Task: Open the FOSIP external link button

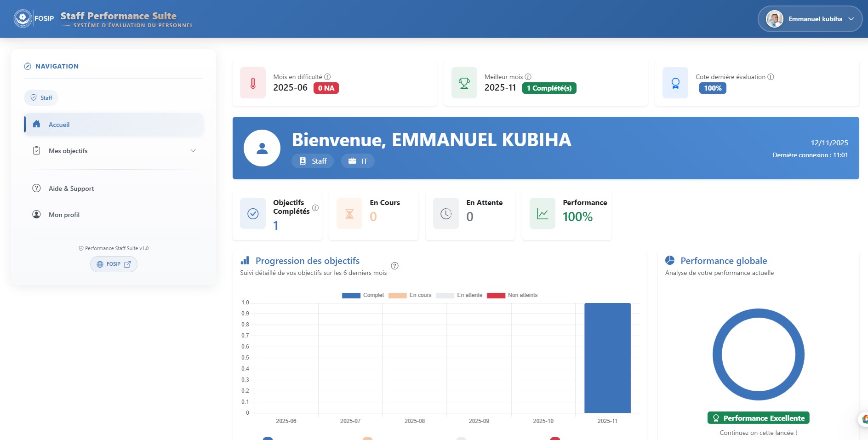Action: (x=114, y=264)
